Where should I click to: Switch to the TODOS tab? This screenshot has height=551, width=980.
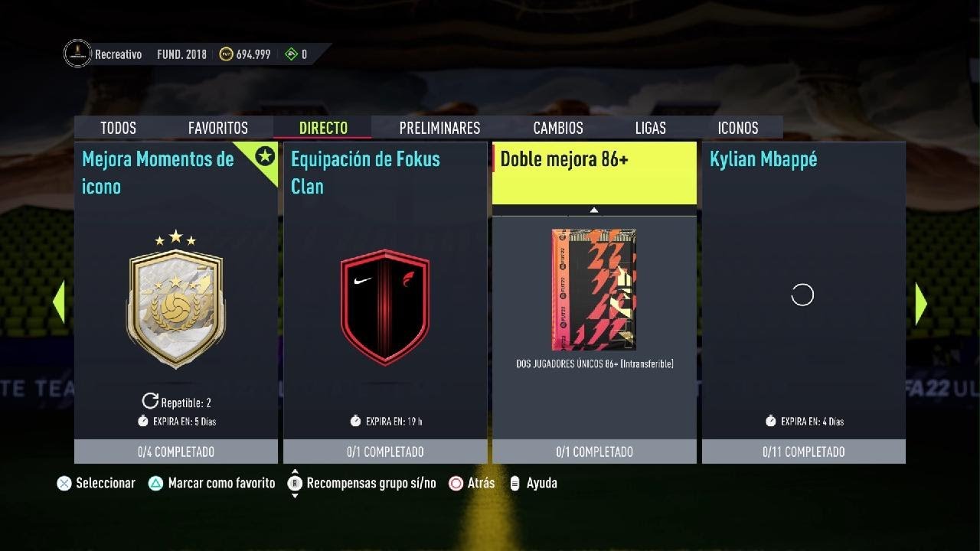tap(118, 128)
